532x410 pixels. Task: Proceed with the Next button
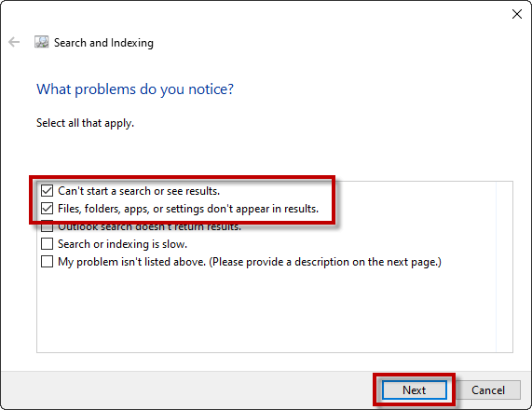[415, 390]
